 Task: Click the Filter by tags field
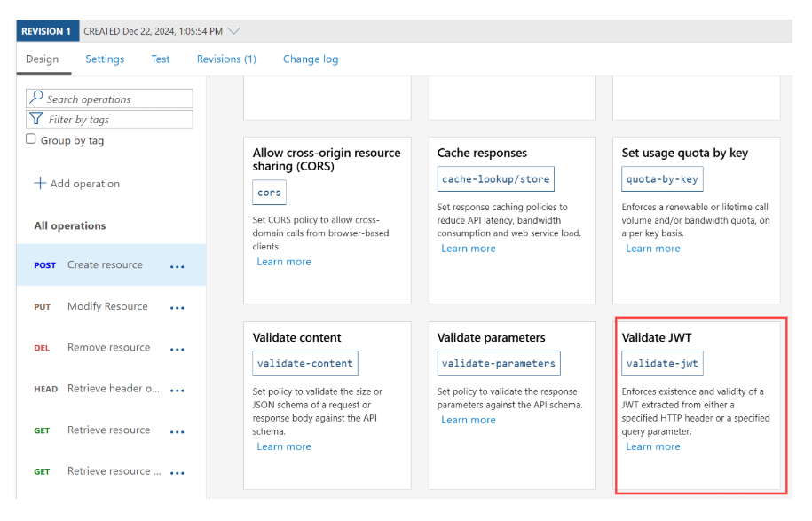(115, 120)
